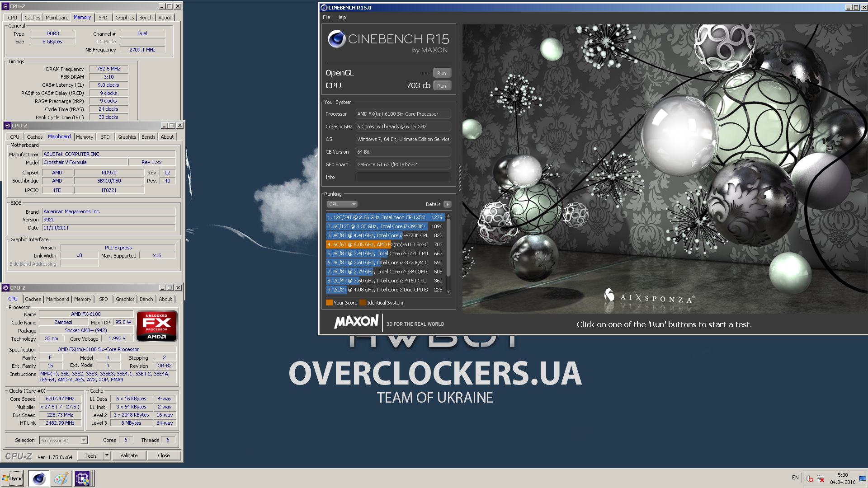Image resolution: width=868 pixels, height=488 pixels.
Task: Click the AMD FX Unlocked processor logo
Action: pos(157,326)
